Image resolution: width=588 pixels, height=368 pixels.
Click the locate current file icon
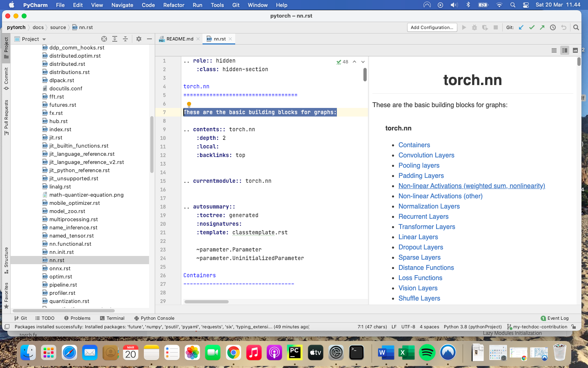click(104, 39)
